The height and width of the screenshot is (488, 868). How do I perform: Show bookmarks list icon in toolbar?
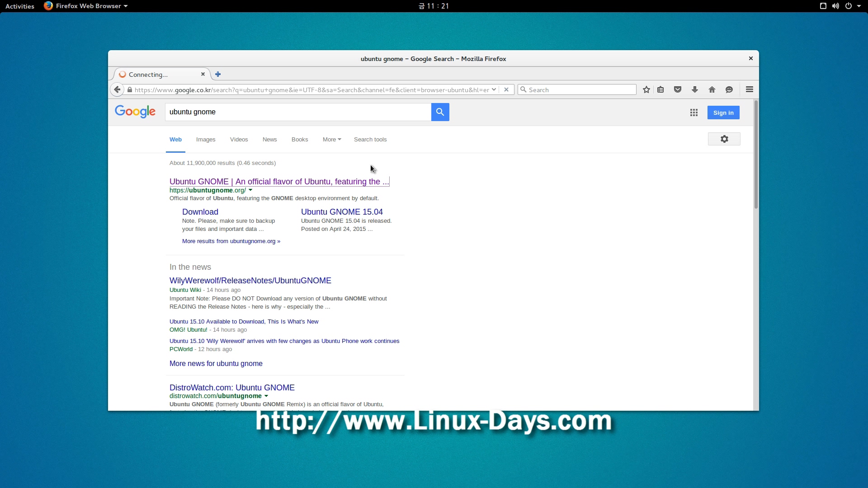coord(660,89)
